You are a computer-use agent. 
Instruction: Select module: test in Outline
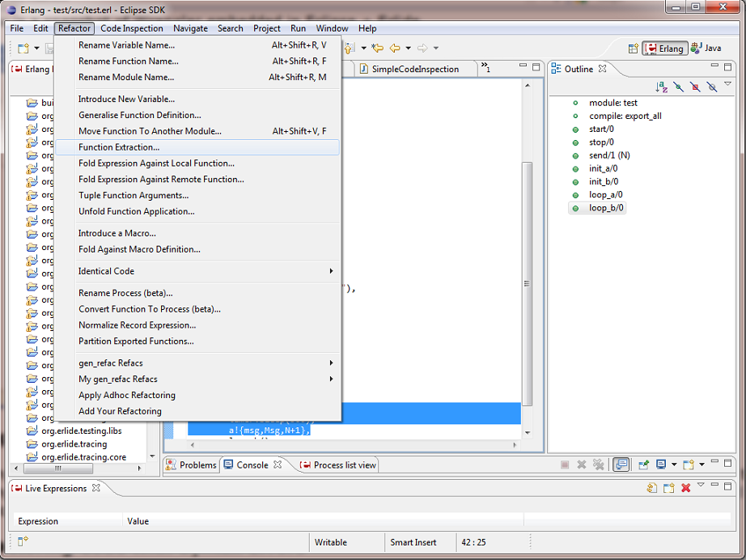(612, 103)
